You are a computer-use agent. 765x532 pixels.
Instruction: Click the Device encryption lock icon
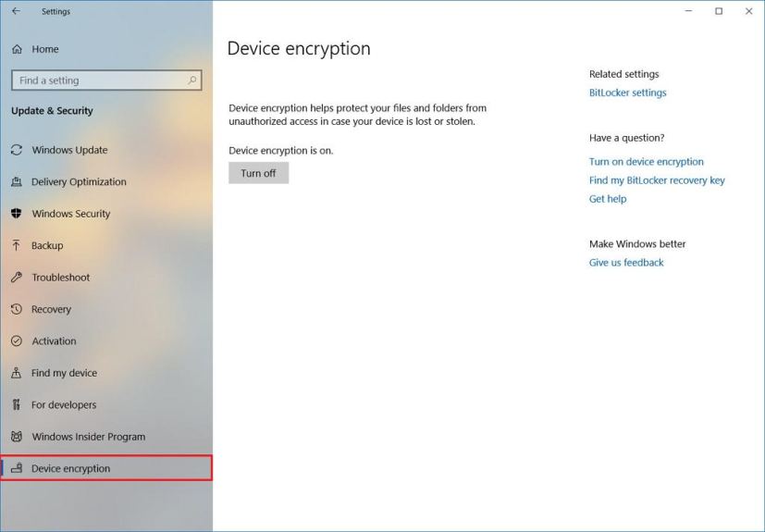[x=17, y=468]
